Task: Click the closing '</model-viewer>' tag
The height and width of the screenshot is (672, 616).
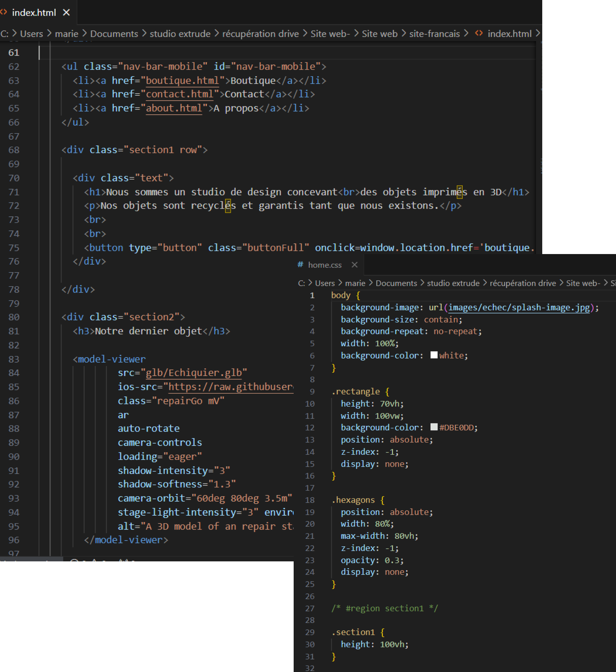Action: 126,540
